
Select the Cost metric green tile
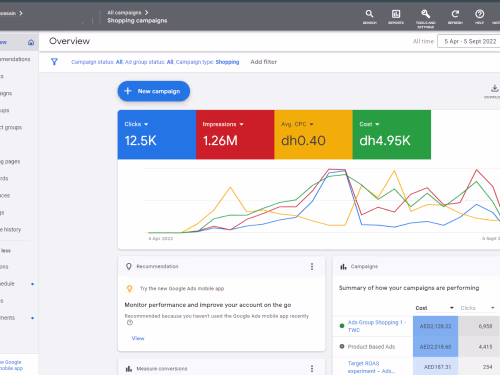coord(392,134)
